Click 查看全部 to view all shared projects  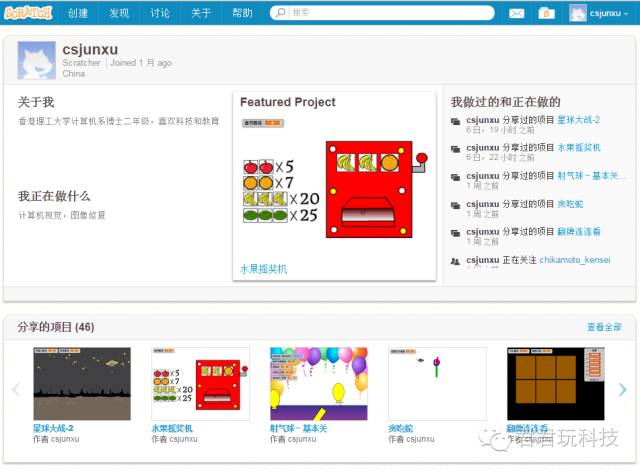click(604, 327)
